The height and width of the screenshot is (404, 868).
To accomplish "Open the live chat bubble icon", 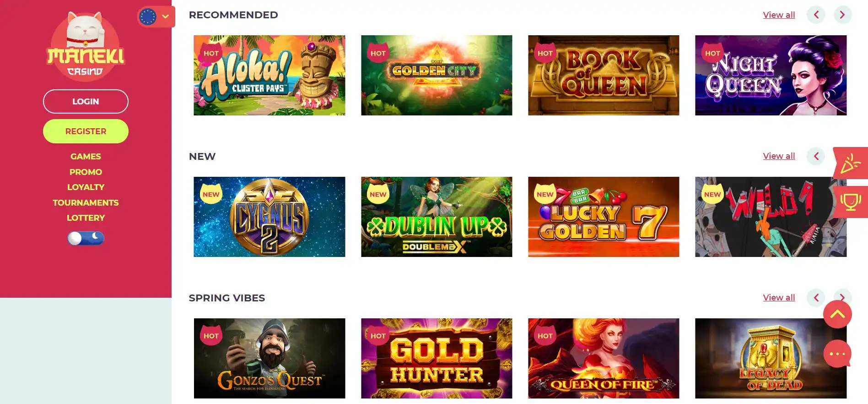I will coord(837,354).
